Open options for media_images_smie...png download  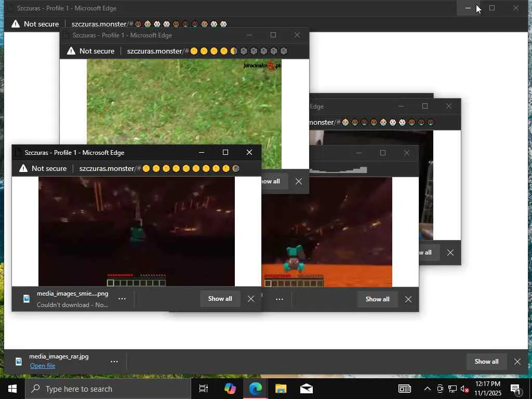[122, 299]
